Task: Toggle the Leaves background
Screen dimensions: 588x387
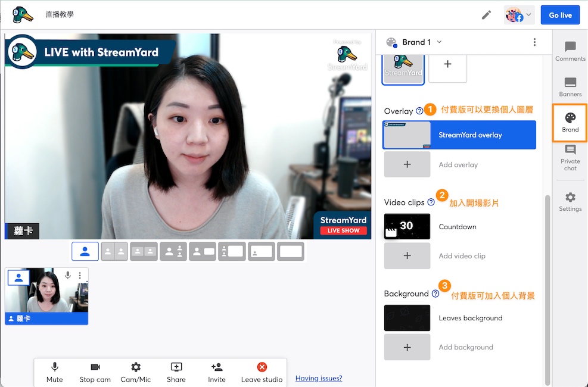Action: (x=407, y=318)
